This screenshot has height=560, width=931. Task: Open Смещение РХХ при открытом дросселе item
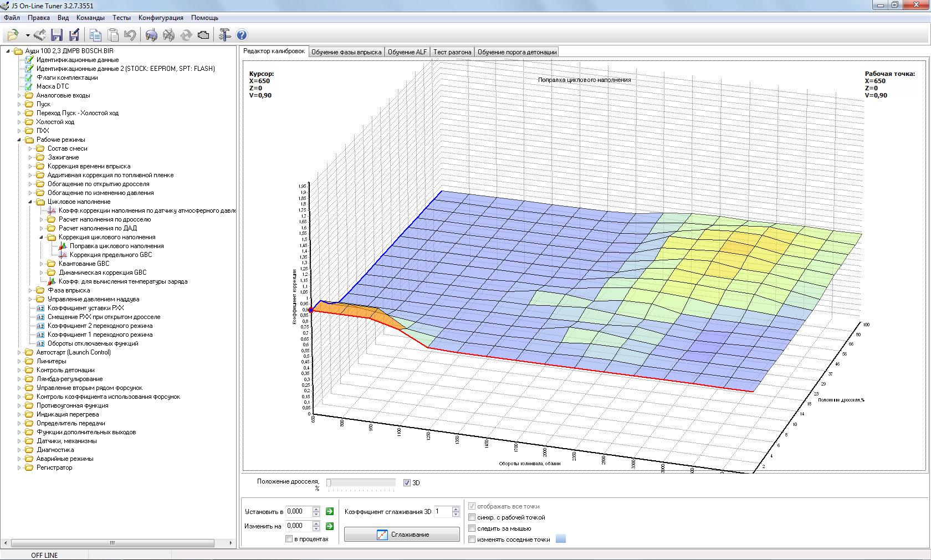coord(104,317)
